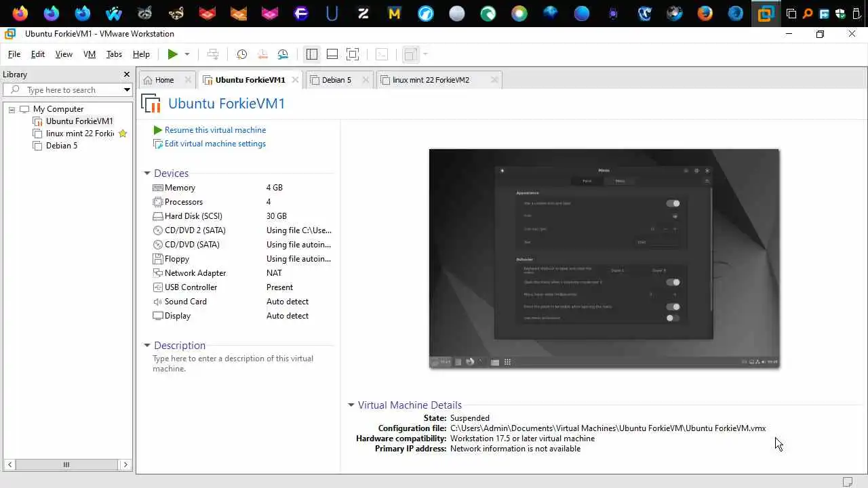Image resolution: width=868 pixels, height=488 pixels.
Task: Select the Sound Card device
Action: (x=241, y=302)
